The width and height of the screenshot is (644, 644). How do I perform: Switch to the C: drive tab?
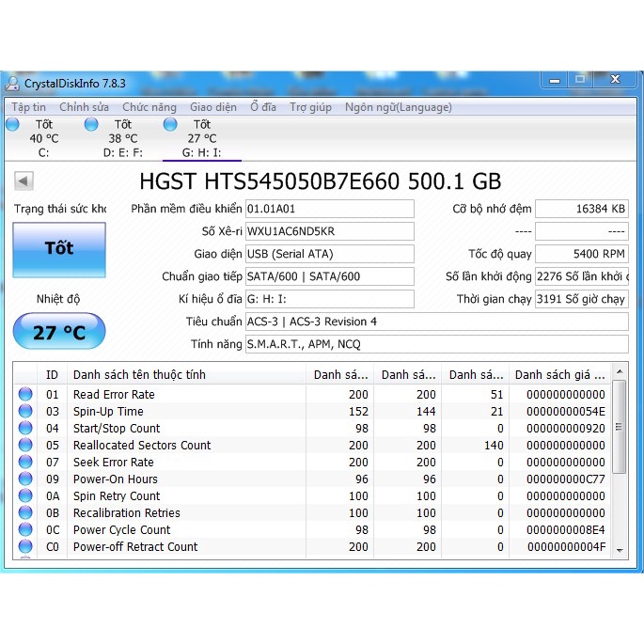[43, 138]
